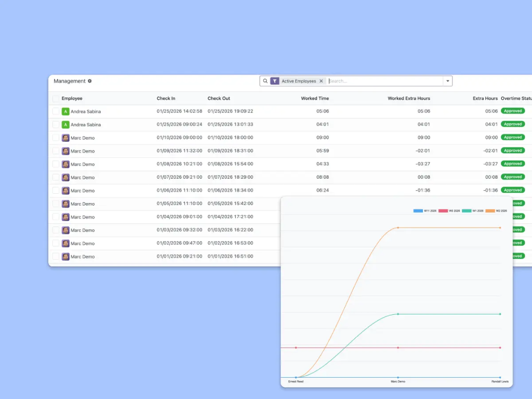Click Marc Demo's avatar in the 01/10/2026 row
Image resolution: width=532 pixels, height=399 pixels.
tap(65, 137)
